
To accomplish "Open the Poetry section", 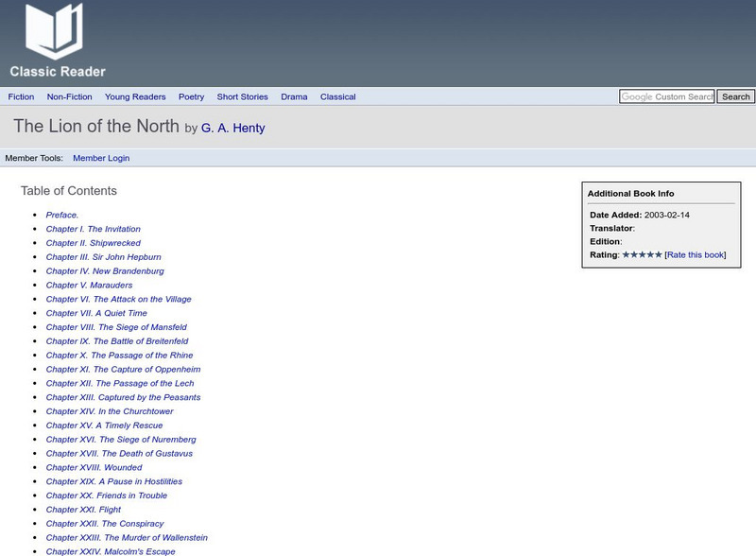I will pos(192,96).
